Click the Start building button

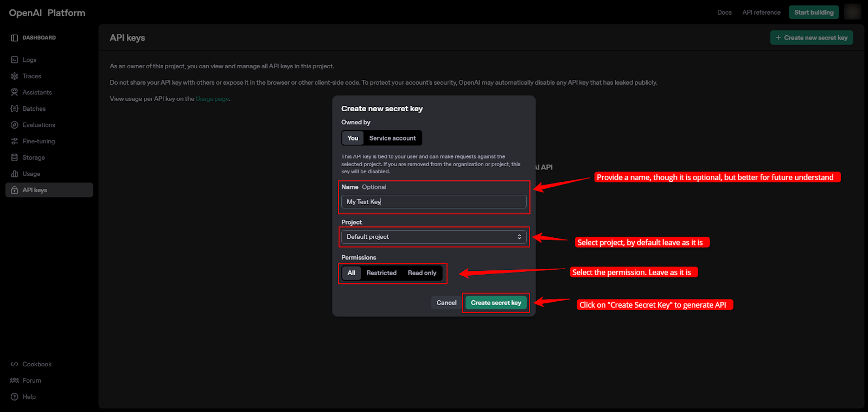click(814, 12)
